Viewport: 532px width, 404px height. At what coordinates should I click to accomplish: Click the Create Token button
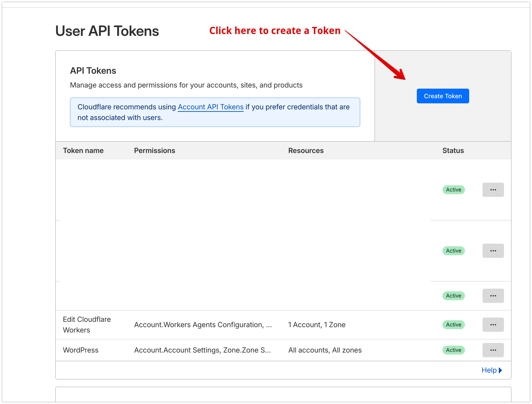tap(443, 96)
